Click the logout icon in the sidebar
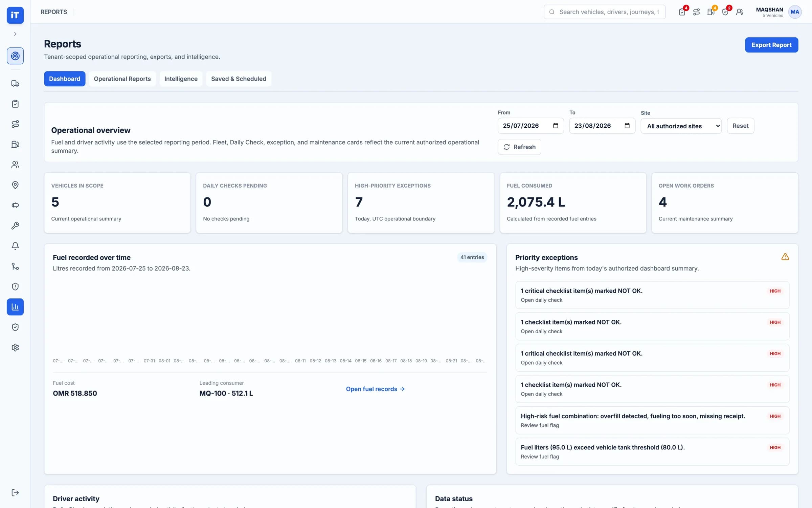Viewport: 812px width, 508px height. (x=15, y=492)
